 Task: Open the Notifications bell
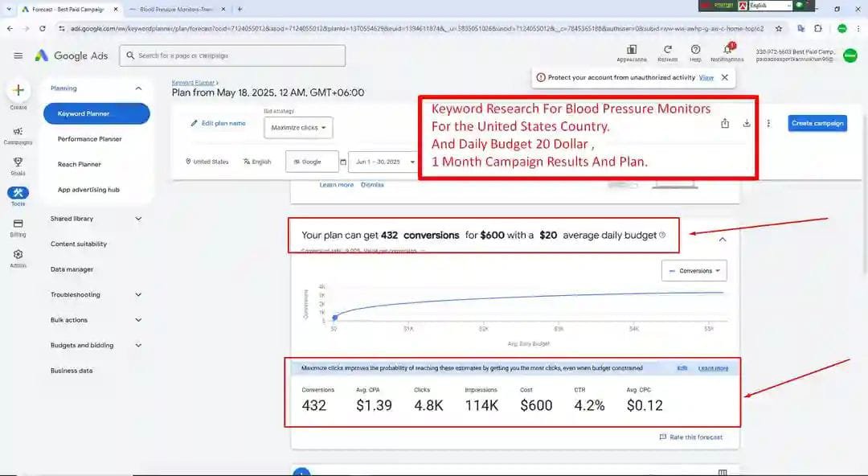pyautogui.click(x=727, y=50)
